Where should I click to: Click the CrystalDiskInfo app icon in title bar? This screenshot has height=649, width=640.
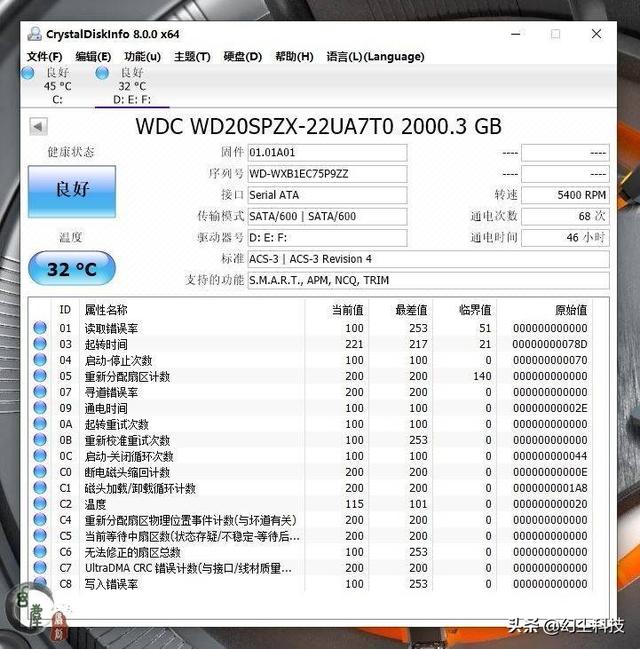[x=34, y=34]
